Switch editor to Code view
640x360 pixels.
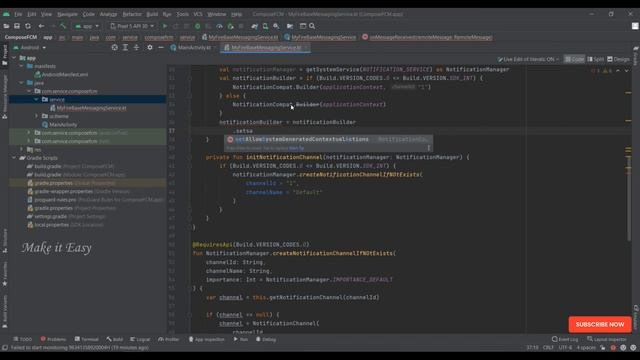(x=574, y=59)
